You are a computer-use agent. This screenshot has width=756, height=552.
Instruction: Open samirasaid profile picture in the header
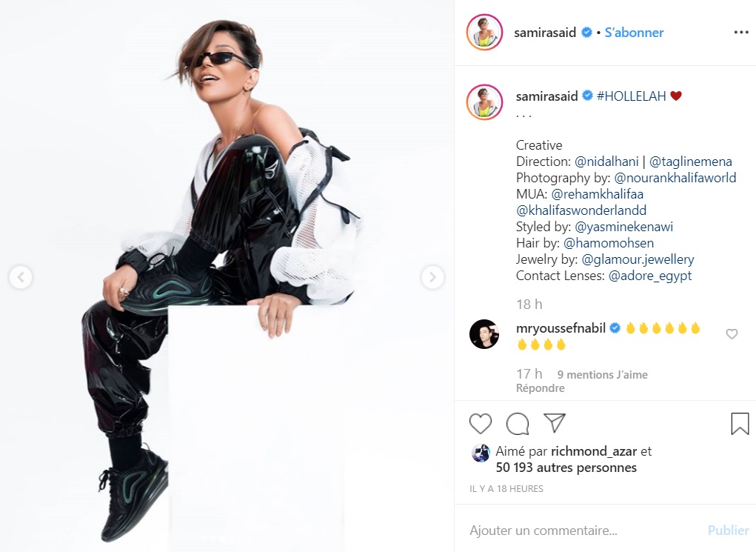(484, 33)
